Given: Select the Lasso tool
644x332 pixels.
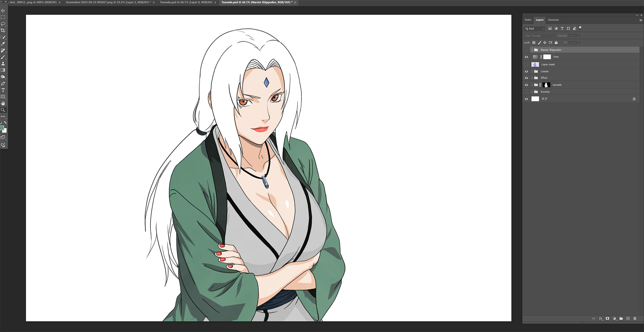Looking at the screenshot, I should [3, 24].
